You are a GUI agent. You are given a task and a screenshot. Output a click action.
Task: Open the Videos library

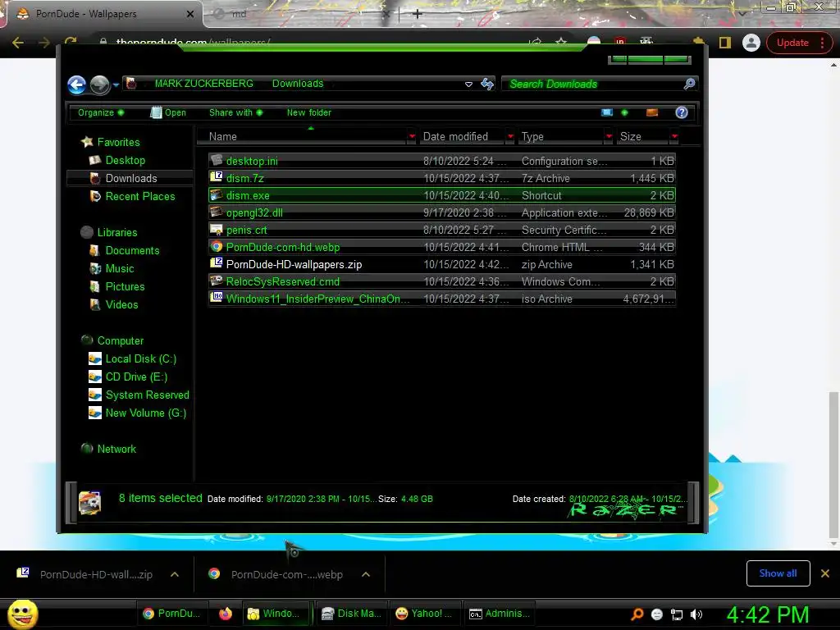pos(113,305)
